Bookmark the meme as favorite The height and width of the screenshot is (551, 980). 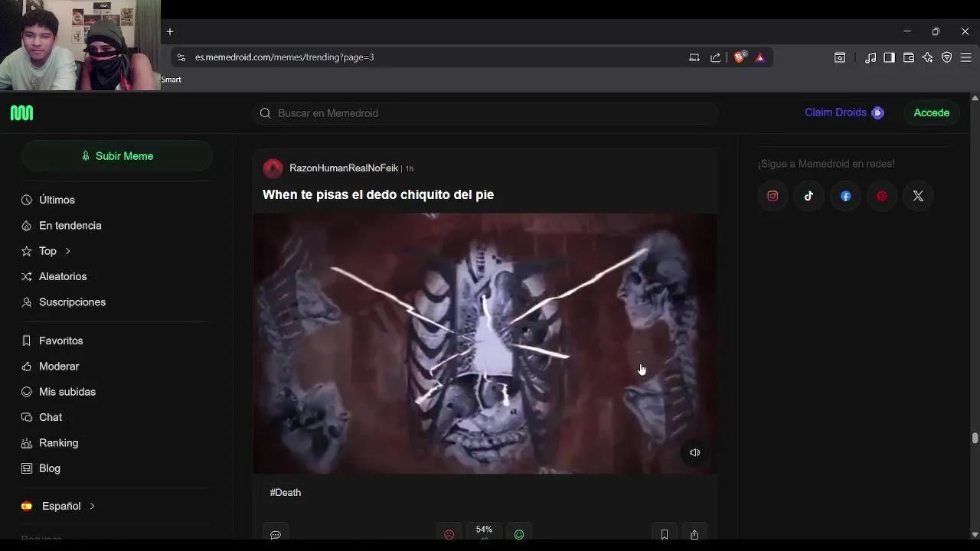(x=664, y=534)
